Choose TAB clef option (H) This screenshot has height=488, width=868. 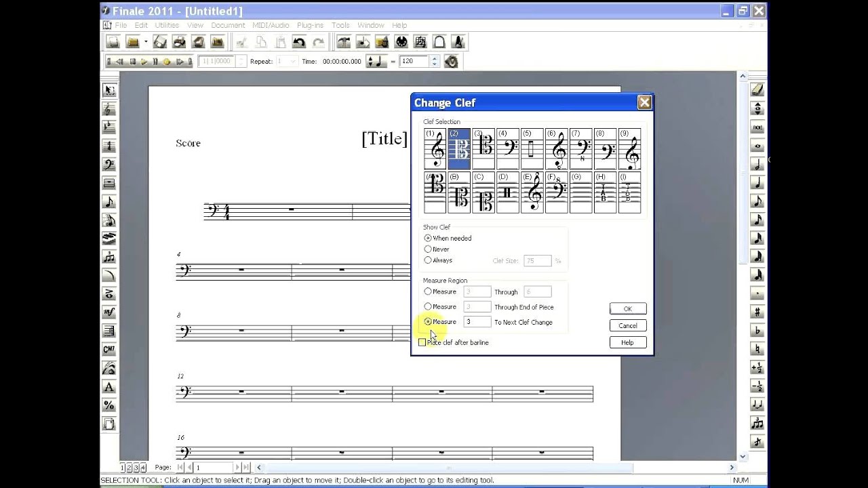pos(606,192)
